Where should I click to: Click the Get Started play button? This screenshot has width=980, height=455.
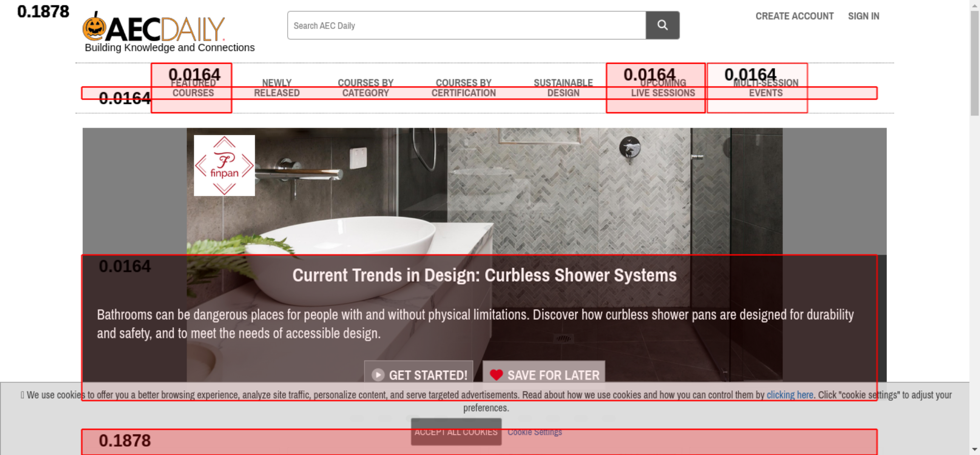(418, 375)
